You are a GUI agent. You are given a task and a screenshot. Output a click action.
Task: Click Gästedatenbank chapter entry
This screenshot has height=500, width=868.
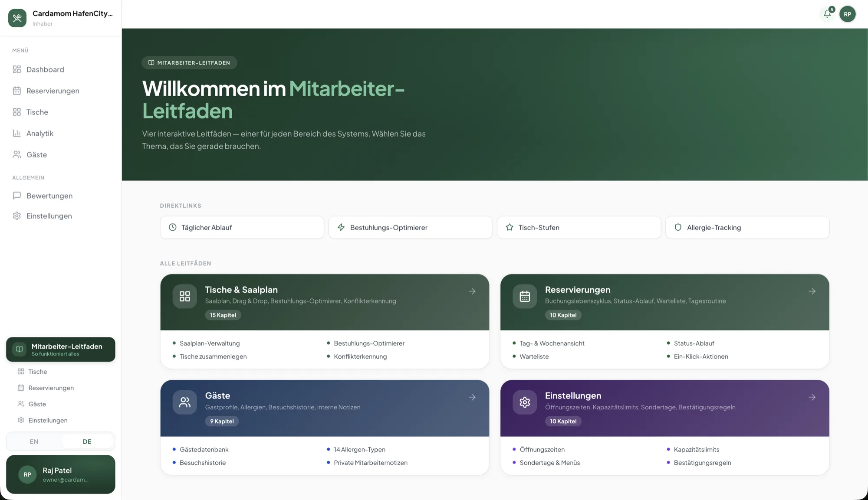pos(204,450)
